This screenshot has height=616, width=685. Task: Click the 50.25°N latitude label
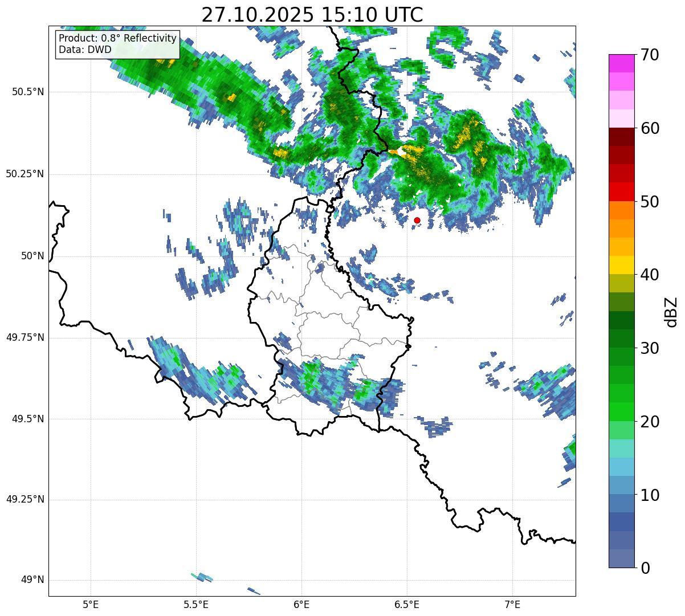[x=25, y=174]
